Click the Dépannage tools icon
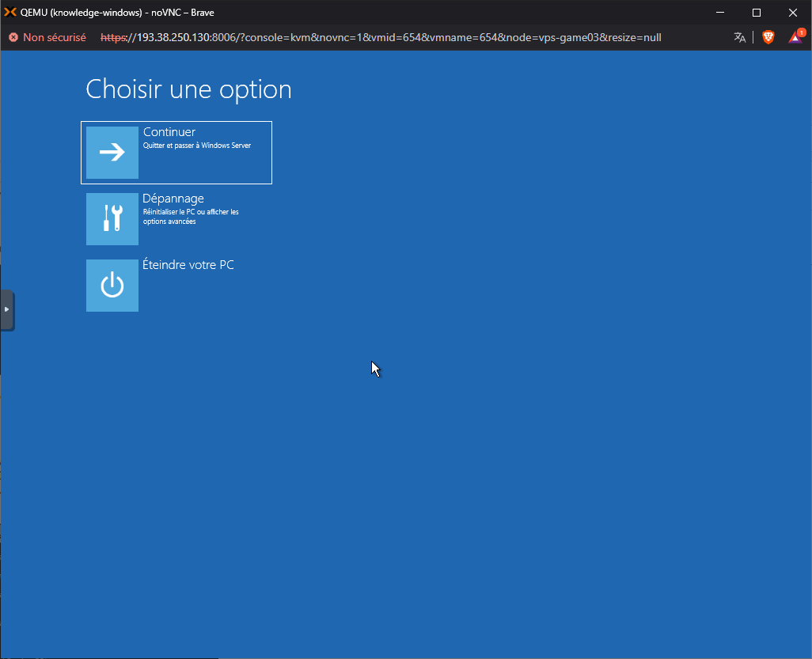 click(x=112, y=218)
